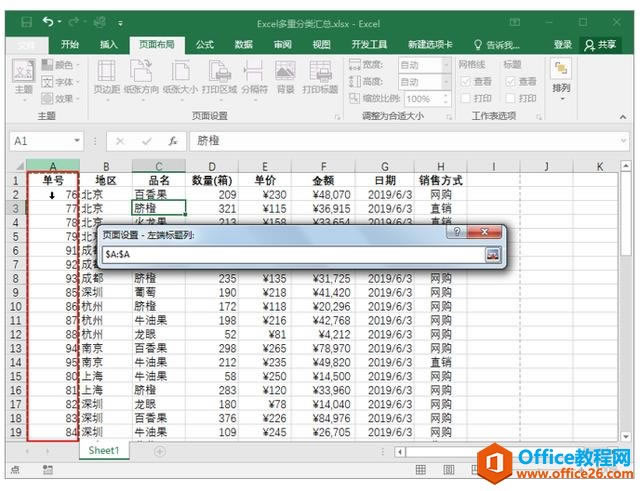Click the Tell Me (告诉我) search box
Screen dimensions: 640x491
pos(496,45)
